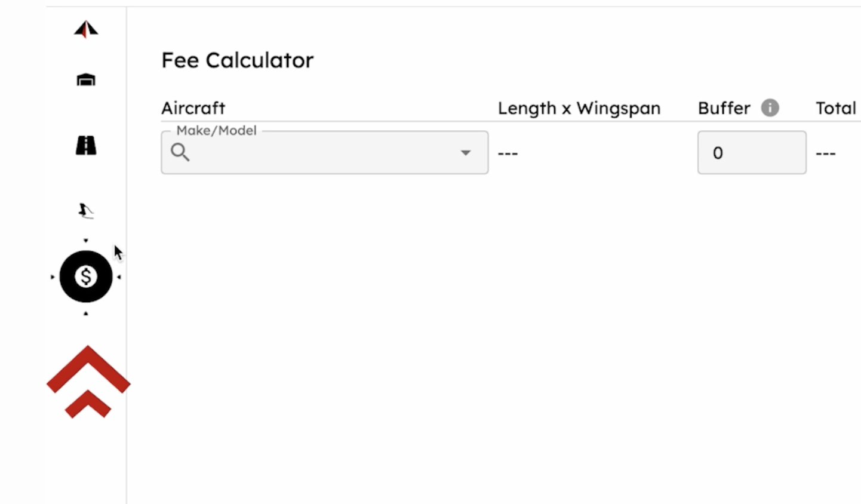
Task: Click the red double chevron icon
Action: pyautogui.click(x=88, y=382)
